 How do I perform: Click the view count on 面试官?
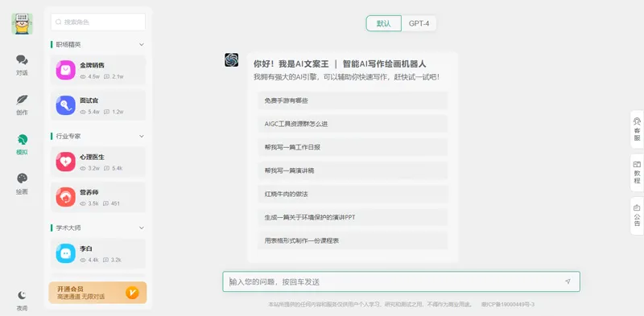90,112
